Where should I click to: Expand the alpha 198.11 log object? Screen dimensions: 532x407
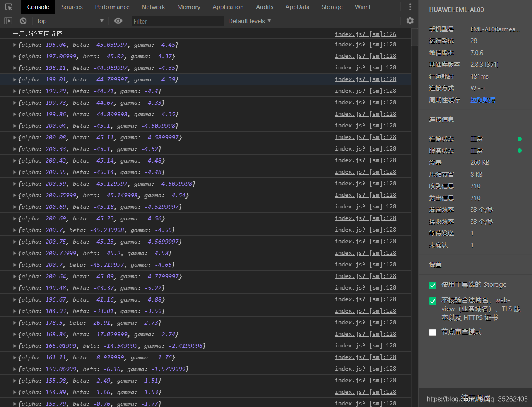tap(15, 68)
